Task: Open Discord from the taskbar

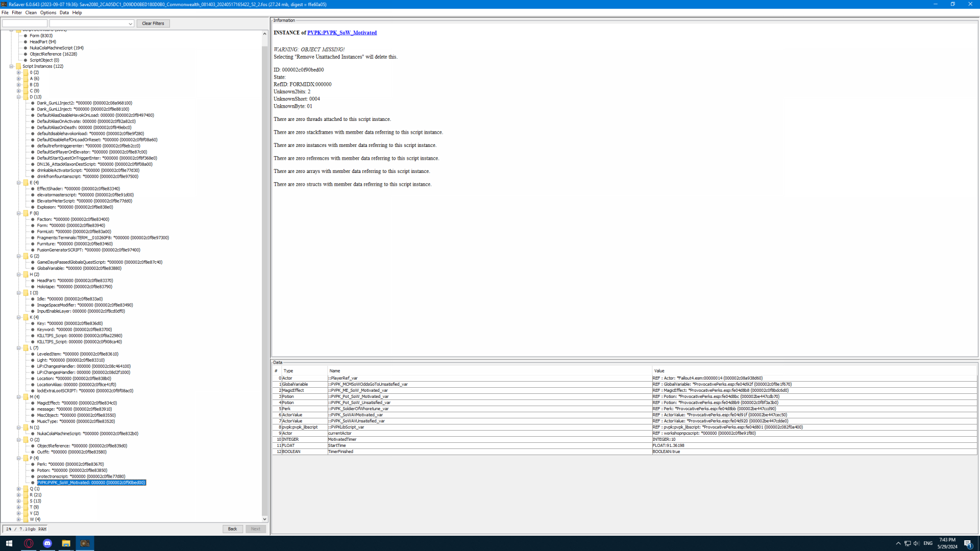Action: [47, 543]
